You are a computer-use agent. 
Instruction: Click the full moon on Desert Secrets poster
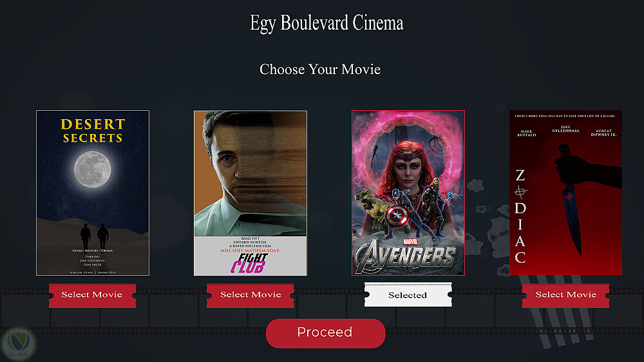pos(92,169)
